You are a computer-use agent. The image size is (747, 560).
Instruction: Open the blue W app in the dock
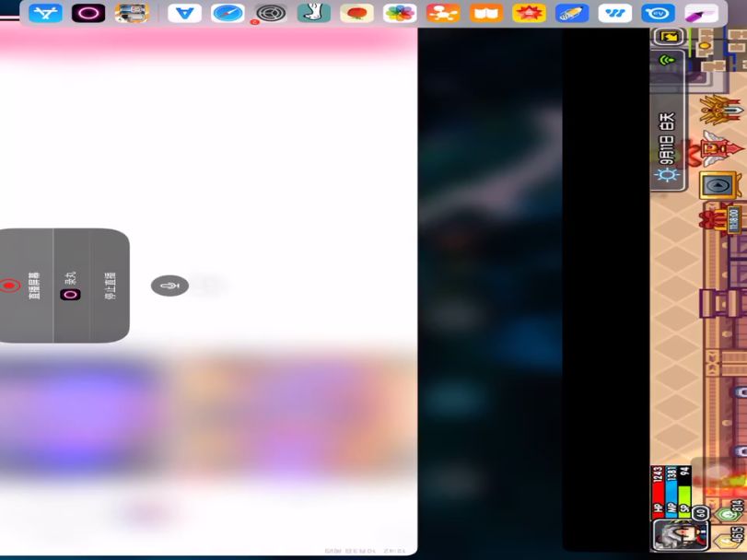(614, 13)
